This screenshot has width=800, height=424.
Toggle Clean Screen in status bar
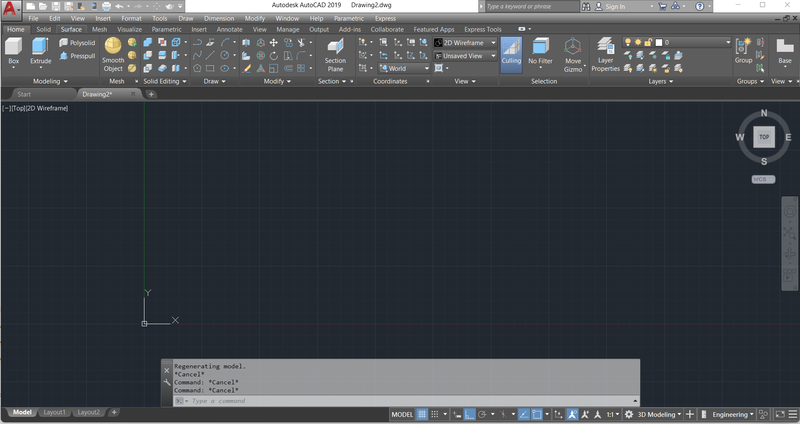[780, 414]
